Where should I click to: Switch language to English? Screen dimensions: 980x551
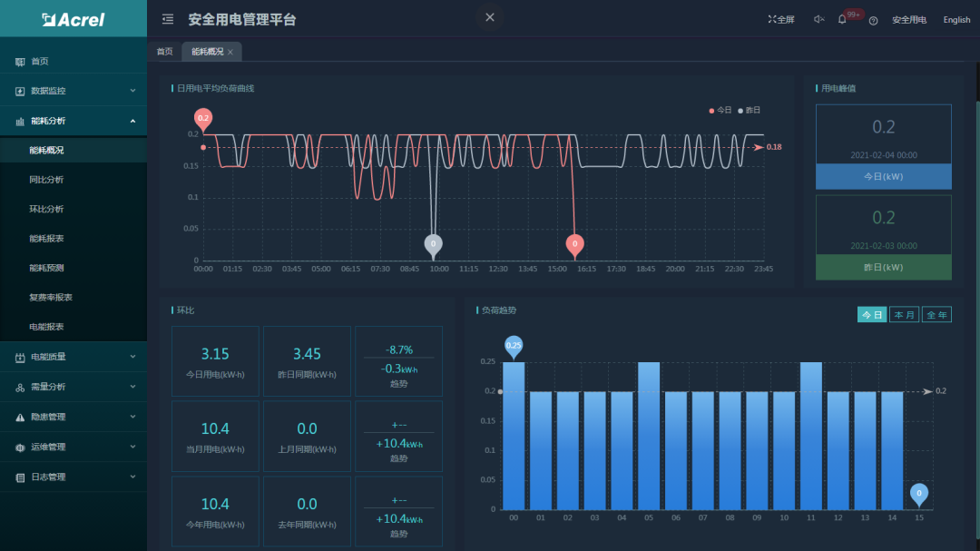(x=956, y=20)
